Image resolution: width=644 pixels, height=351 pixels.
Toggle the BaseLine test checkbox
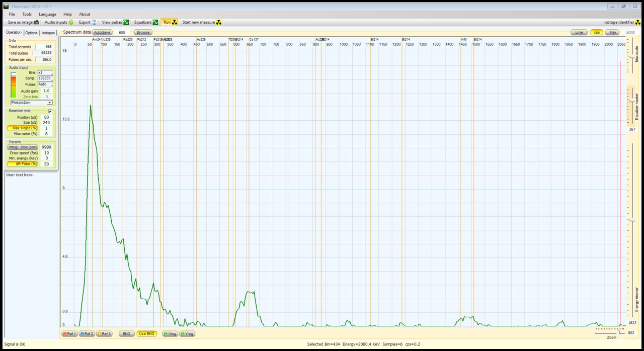(49, 111)
